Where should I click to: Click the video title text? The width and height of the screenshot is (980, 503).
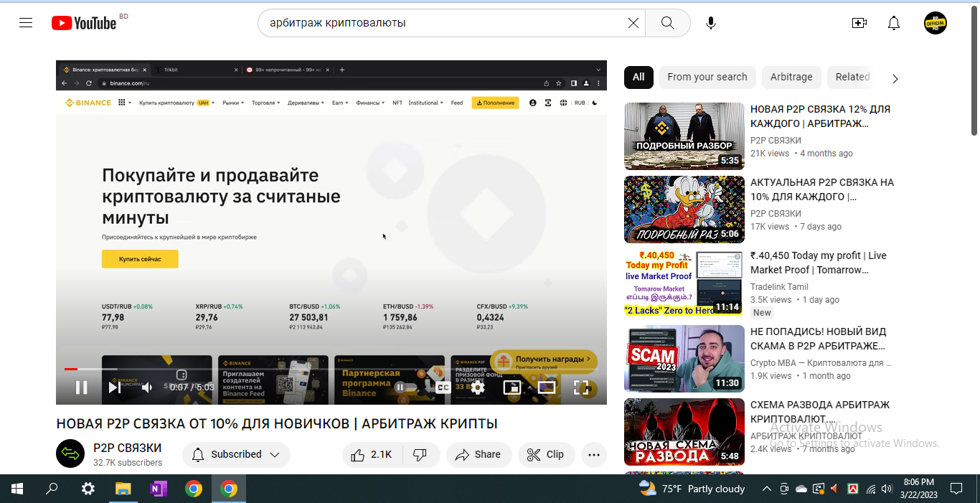click(277, 423)
